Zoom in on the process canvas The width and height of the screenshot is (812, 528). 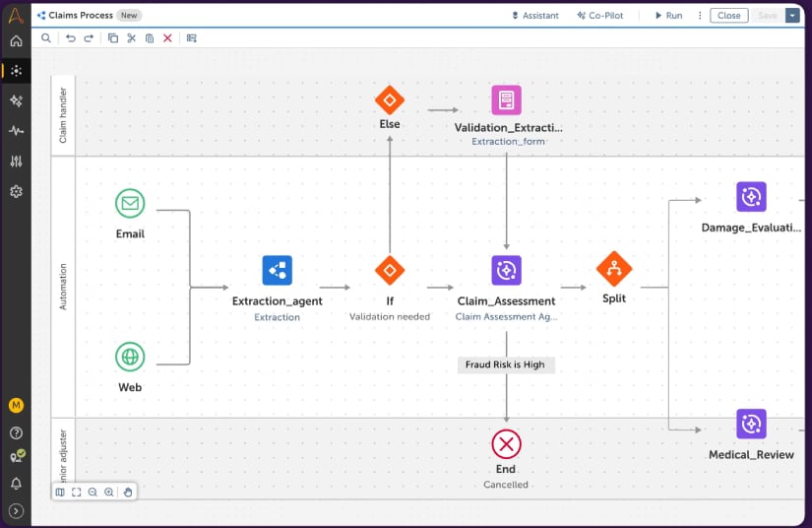(109, 492)
